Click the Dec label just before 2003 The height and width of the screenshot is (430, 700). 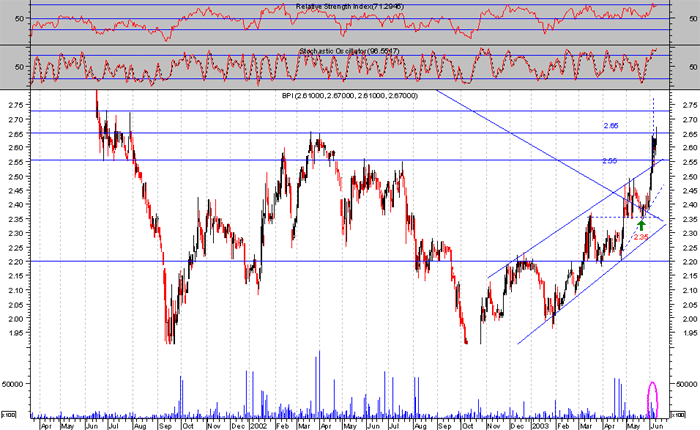coord(517,426)
